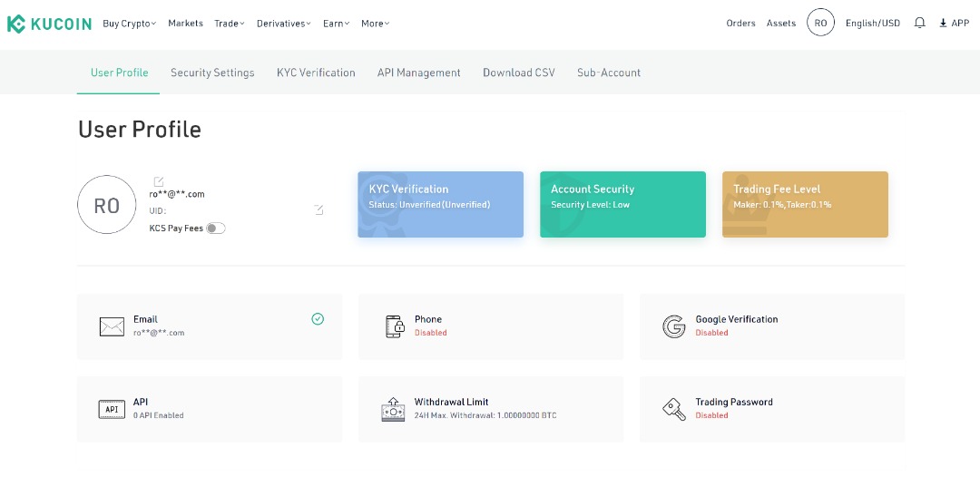Click the KYC Verification status card
This screenshot has width=980, height=486.
440,204
